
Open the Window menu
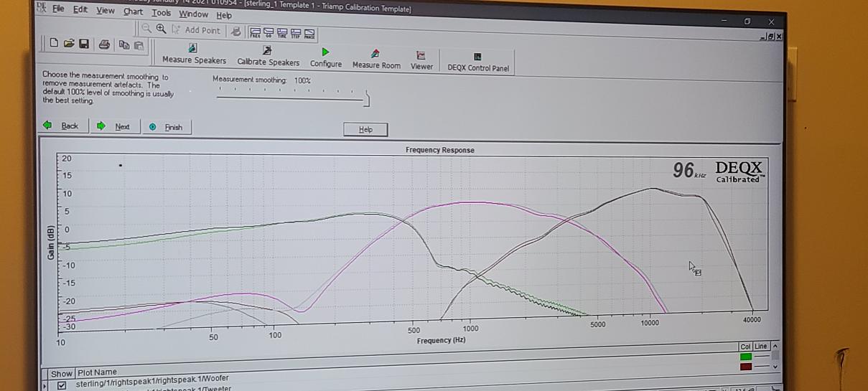(194, 14)
